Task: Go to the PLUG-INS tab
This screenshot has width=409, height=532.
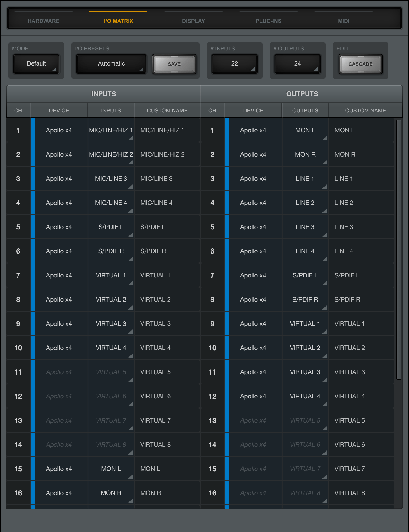Action: [268, 19]
